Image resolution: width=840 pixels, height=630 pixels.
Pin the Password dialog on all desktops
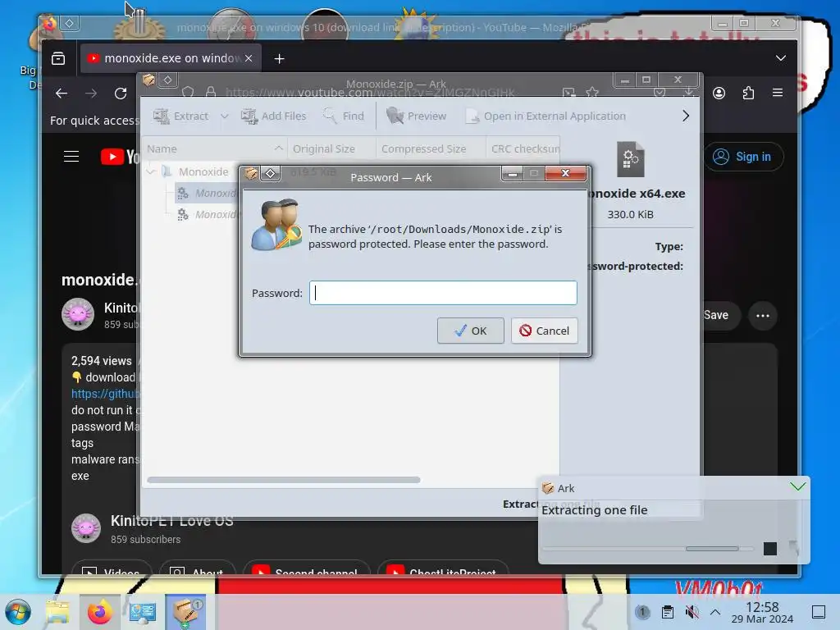(x=271, y=173)
